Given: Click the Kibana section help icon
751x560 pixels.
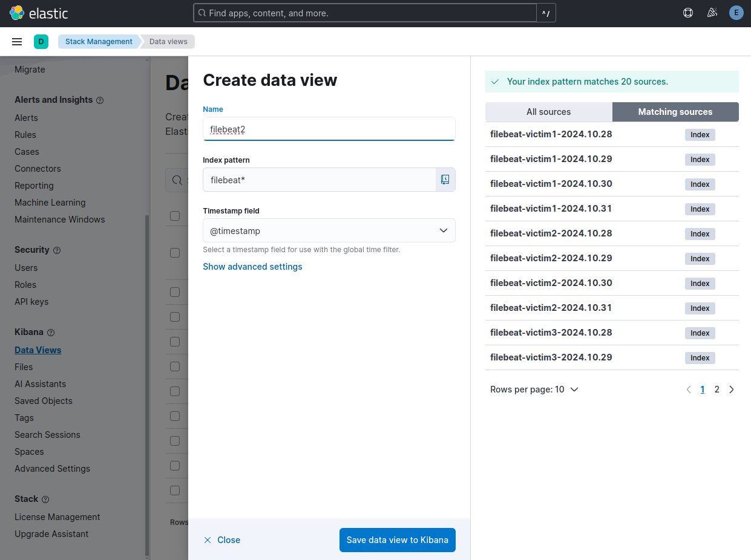Looking at the screenshot, I should (x=51, y=333).
